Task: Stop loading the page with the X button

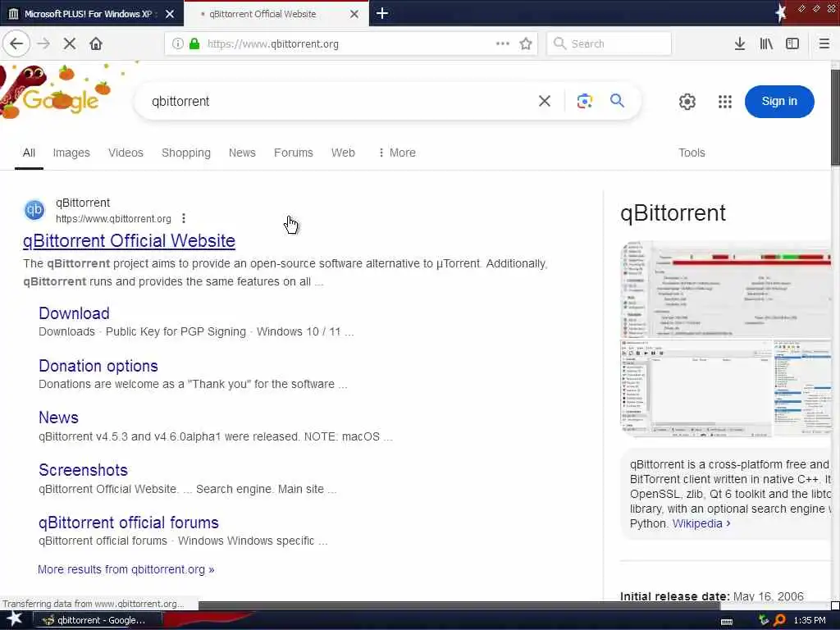Action: click(70, 43)
